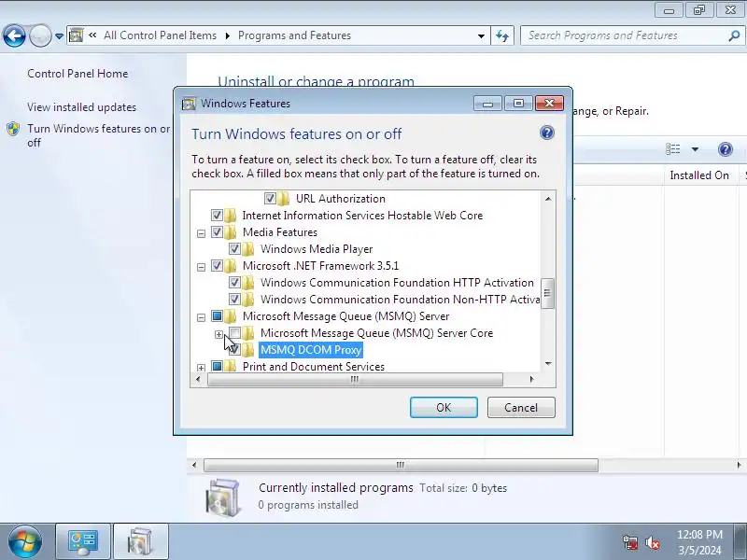
Task: Open the address bar history dropdown
Action: pyautogui.click(x=481, y=35)
